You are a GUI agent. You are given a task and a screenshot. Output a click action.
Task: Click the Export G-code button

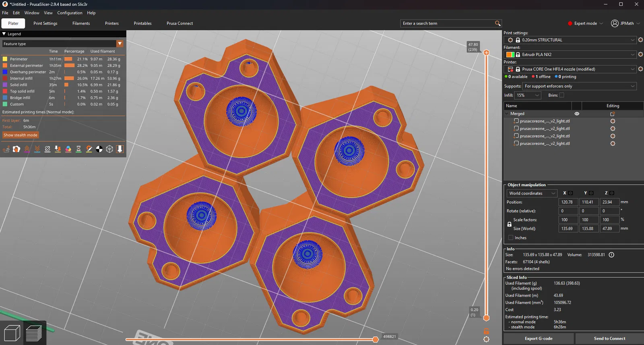[539, 339]
